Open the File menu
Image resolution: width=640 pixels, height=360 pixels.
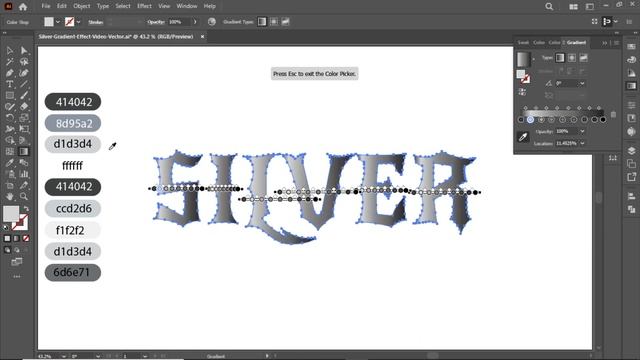pos(46,6)
